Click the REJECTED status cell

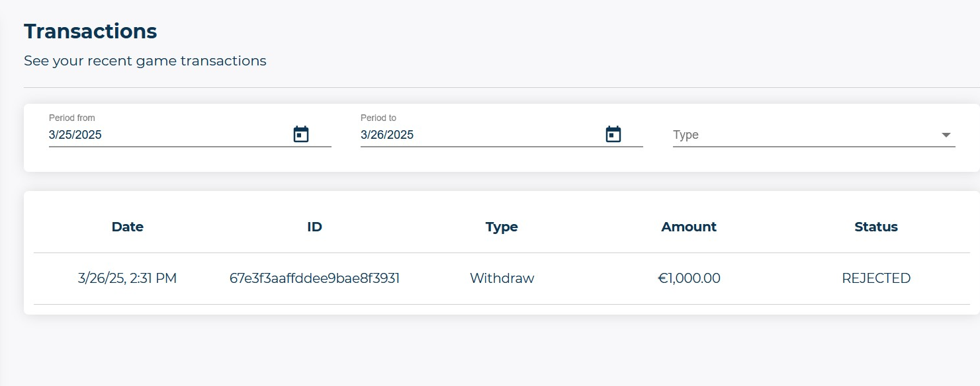click(876, 278)
